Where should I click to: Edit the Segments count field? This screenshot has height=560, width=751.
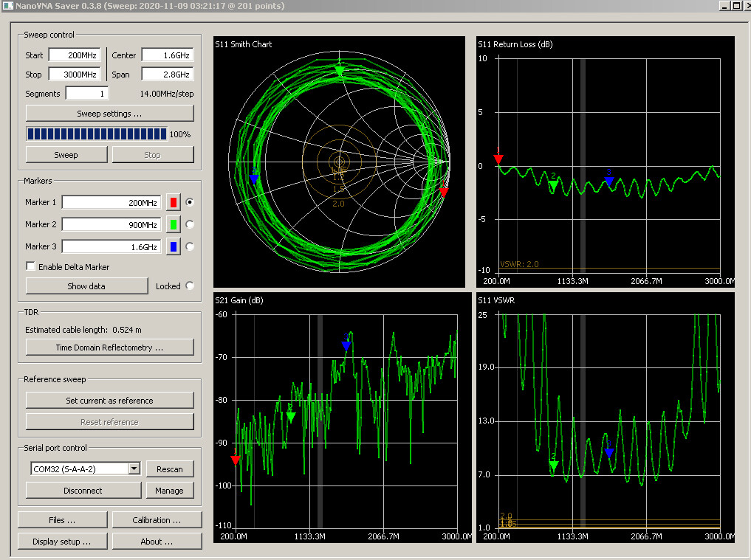pos(87,93)
